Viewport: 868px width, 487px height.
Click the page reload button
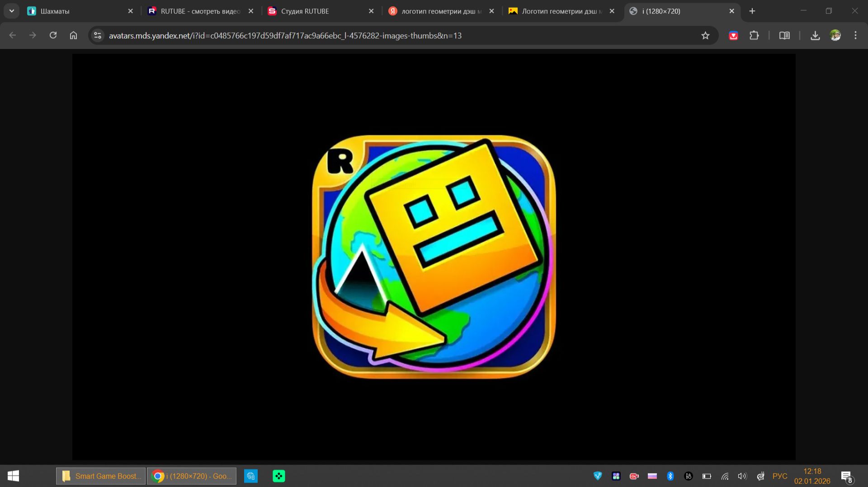(53, 35)
